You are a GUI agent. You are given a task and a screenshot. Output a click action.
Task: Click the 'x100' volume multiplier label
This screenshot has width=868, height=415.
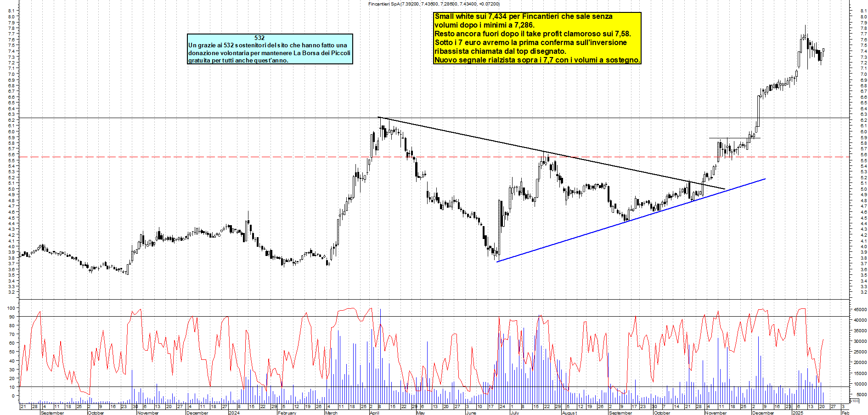(854, 401)
